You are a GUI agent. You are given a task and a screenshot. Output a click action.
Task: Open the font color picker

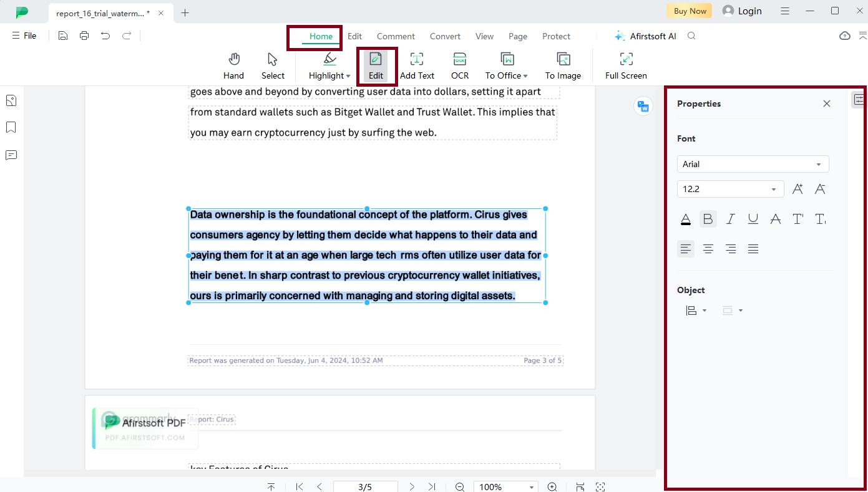click(685, 219)
